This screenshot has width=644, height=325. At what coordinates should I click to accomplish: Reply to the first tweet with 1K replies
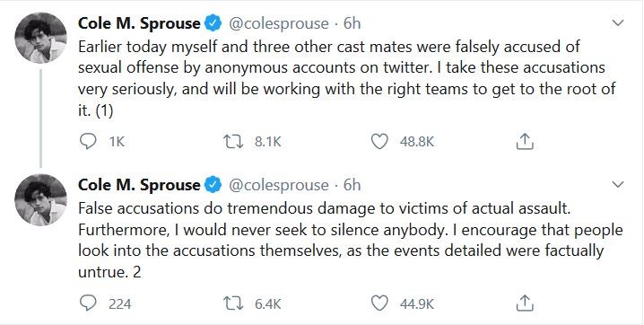pos(88,142)
